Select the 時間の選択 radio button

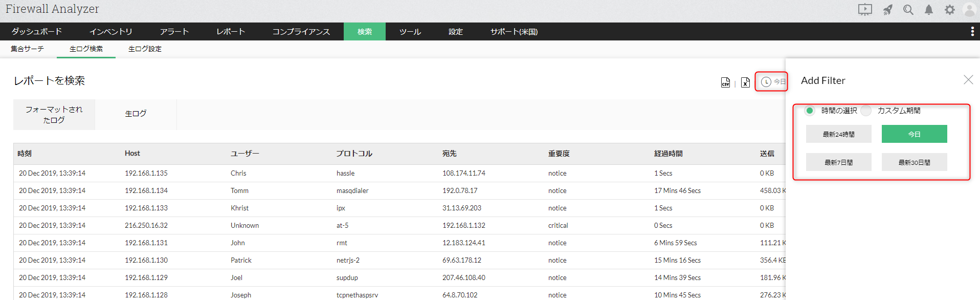810,111
